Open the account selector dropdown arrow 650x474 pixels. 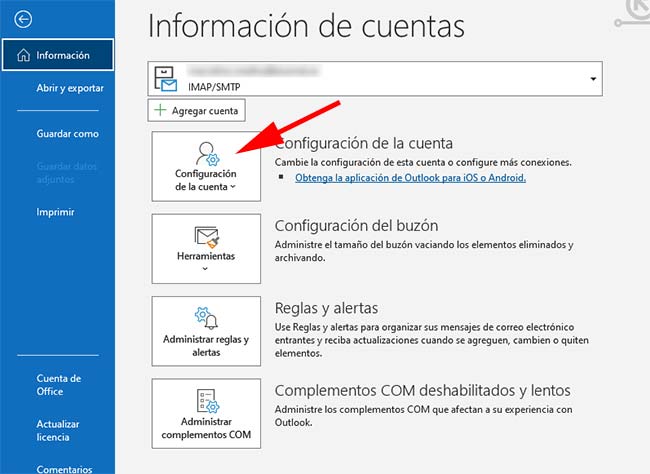coord(593,79)
